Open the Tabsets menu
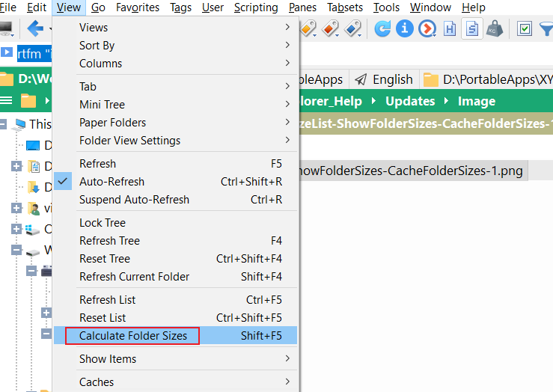The image size is (553, 392). (345, 7)
